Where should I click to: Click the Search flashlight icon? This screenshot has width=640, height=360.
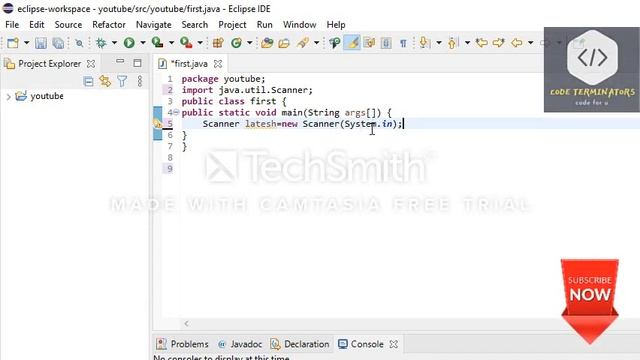302,42
